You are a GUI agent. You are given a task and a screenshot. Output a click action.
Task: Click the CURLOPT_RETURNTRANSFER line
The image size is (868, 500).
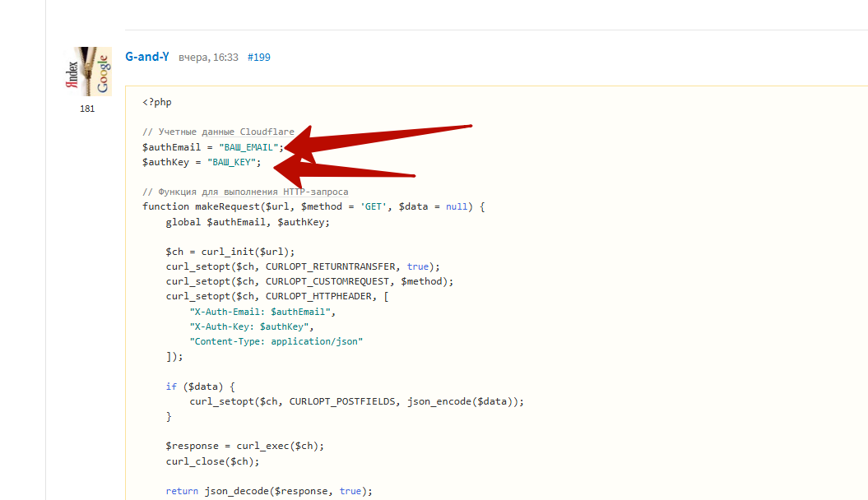(x=303, y=266)
